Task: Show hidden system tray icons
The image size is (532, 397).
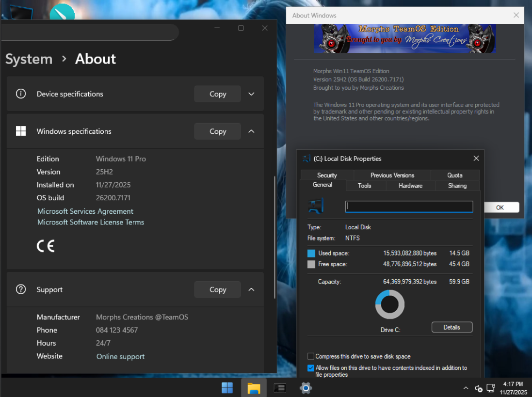Action: 466,388
